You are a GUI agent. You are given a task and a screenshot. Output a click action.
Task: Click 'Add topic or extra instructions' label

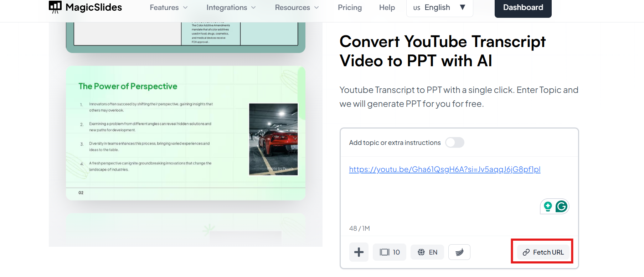[x=395, y=143]
